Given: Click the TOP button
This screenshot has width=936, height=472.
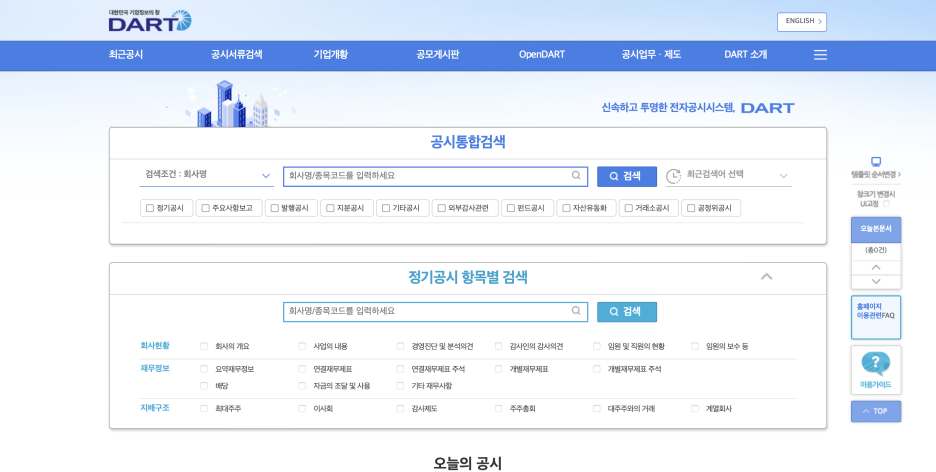Looking at the screenshot, I should [x=876, y=411].
